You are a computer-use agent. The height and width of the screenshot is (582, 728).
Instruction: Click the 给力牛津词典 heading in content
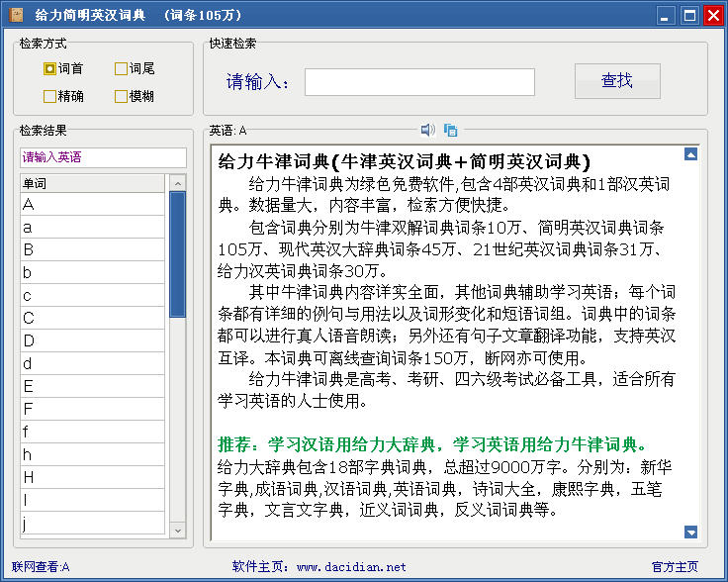pos(404,161)
